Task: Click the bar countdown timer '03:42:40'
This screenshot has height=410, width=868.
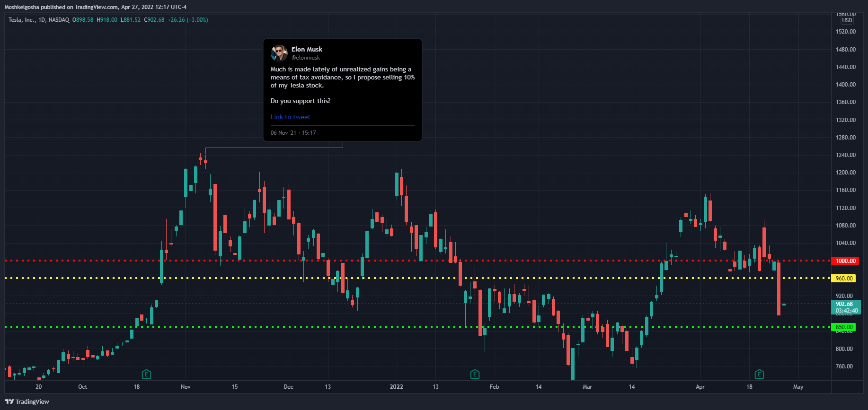Action: pos(846,311)
